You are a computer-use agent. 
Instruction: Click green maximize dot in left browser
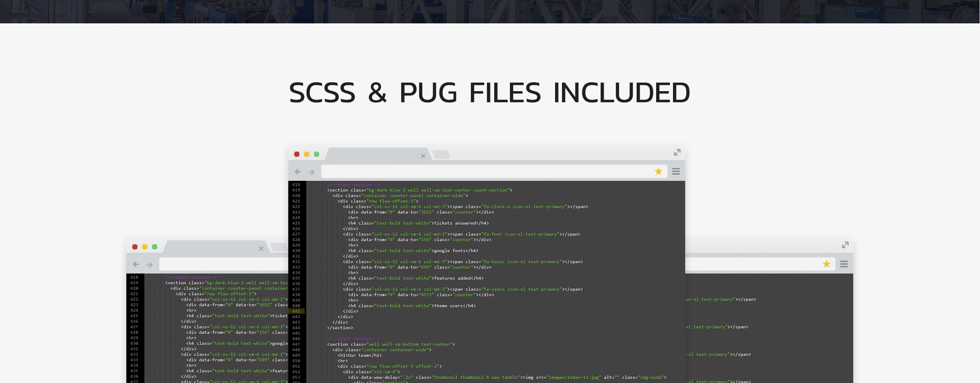click(x=155, y=247)
